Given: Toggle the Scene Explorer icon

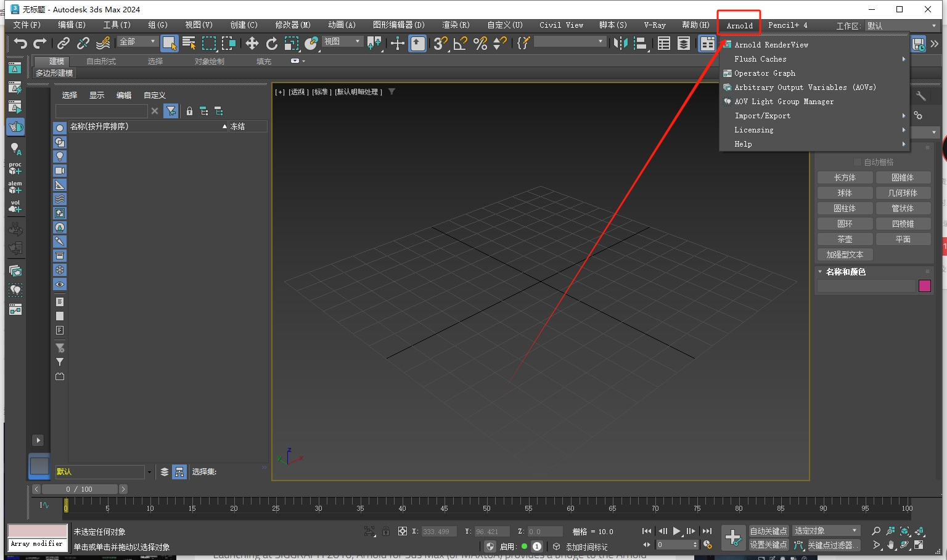Looking at the screenshot, I should point(664,43).
